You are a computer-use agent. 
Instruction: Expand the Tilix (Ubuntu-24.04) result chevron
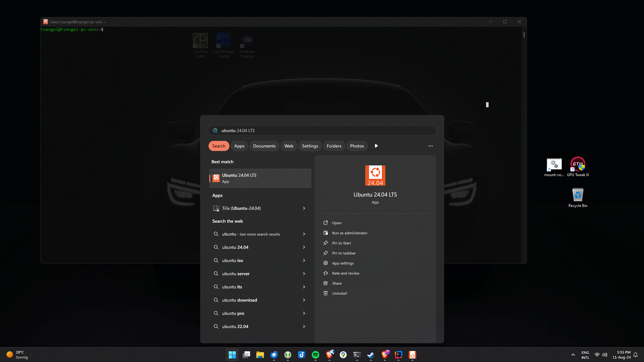[304, 208]
